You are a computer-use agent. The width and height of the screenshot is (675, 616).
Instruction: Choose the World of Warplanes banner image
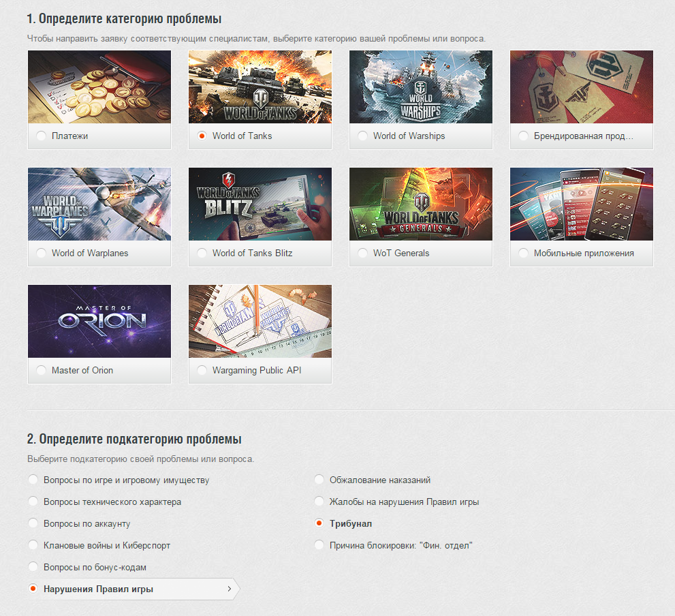99,204
